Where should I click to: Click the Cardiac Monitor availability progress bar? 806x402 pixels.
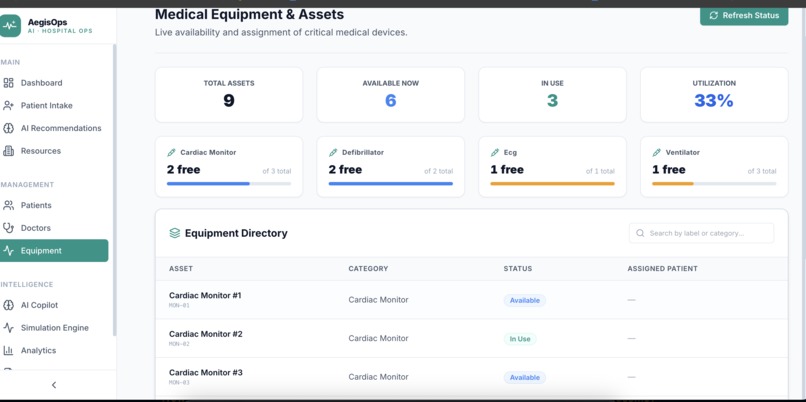229,184
